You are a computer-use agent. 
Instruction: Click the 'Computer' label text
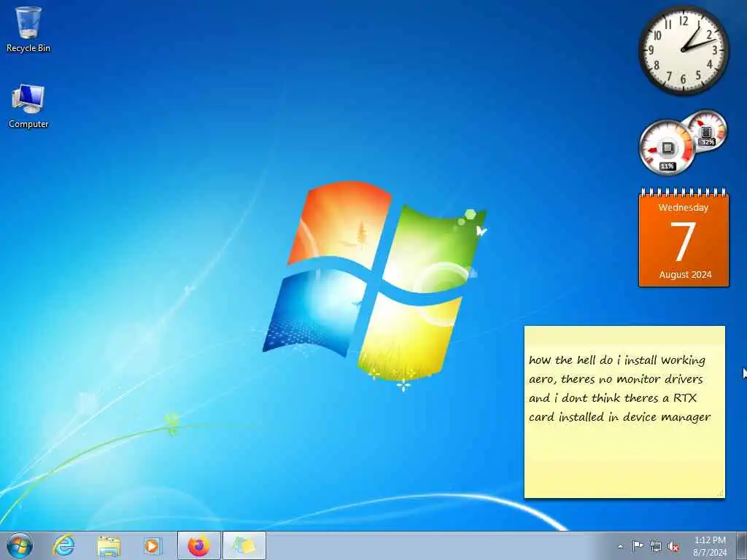[28, 124]
